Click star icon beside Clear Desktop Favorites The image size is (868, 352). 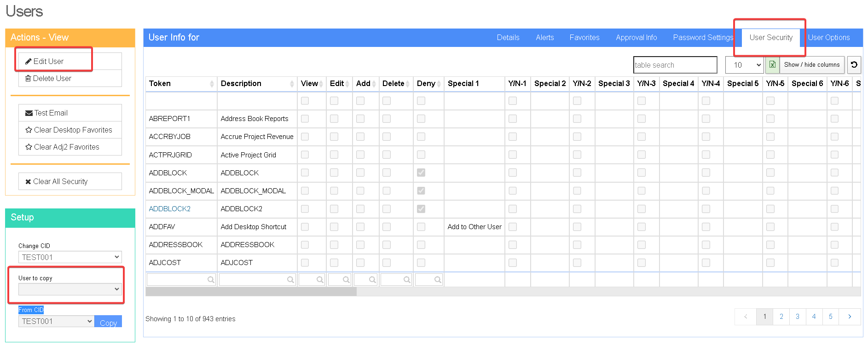(x=29, y=130)
